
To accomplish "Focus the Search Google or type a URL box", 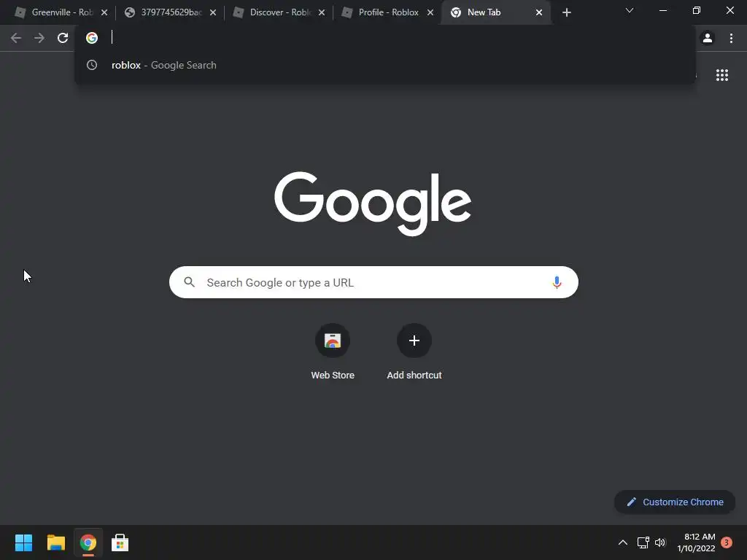I will click(x=373, y=282).
